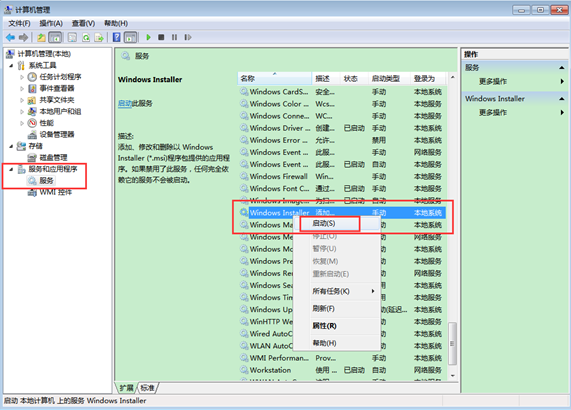The width and height of the screenshot is (571, 410).
Task: Switch to the 标准 tab
Action: pos(147,388)
